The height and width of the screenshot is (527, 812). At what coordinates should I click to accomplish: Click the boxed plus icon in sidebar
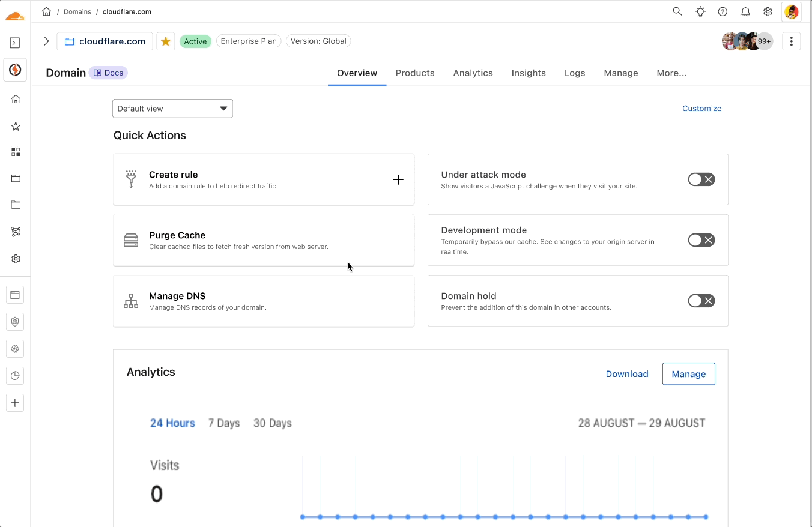15,403
